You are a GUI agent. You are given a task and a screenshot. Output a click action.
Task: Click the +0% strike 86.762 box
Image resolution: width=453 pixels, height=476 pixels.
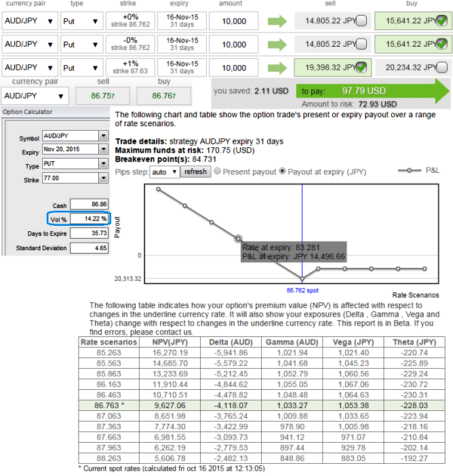click(x=130, y=21)
